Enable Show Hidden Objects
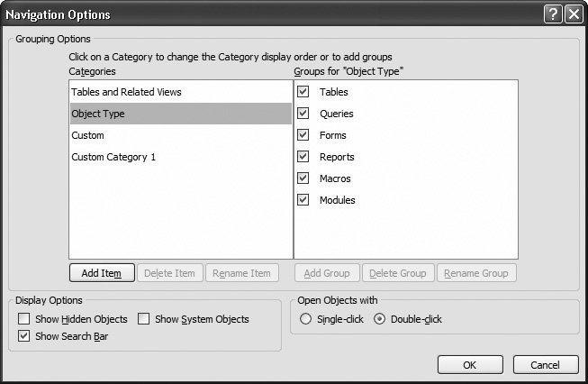The image size is (588, 384). pyautogui.click(x=24, y=319)
